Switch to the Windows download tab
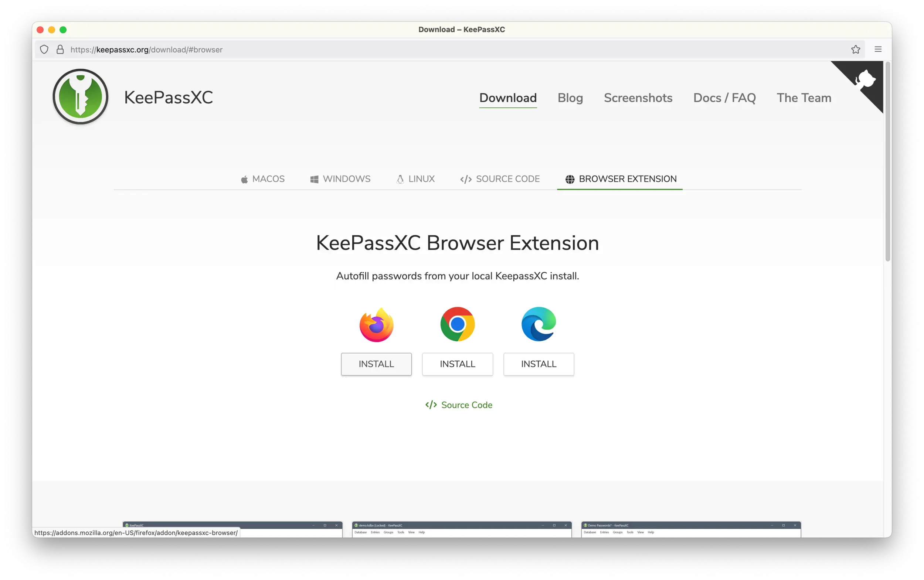 click(340, 178)
